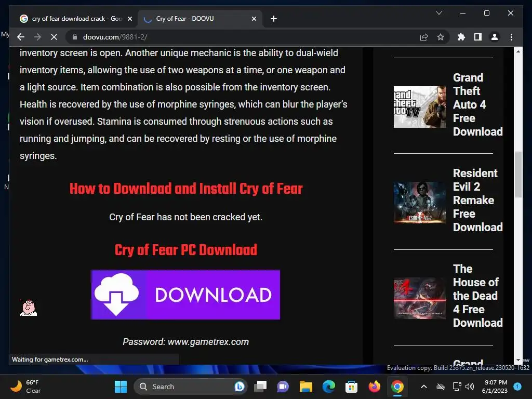Open Teams Chat on taskbar
The image size is (532, 399).
[x=283, y=387]
